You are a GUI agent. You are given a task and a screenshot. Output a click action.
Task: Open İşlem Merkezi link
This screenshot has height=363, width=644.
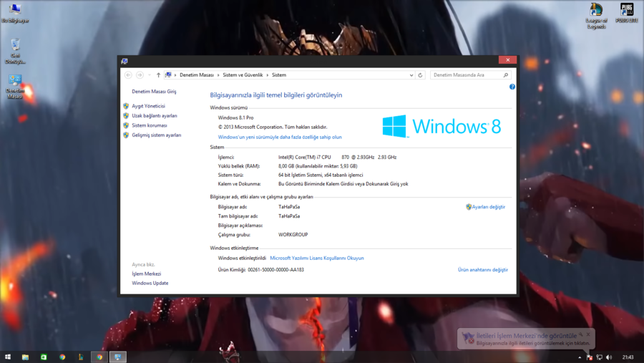146,274
